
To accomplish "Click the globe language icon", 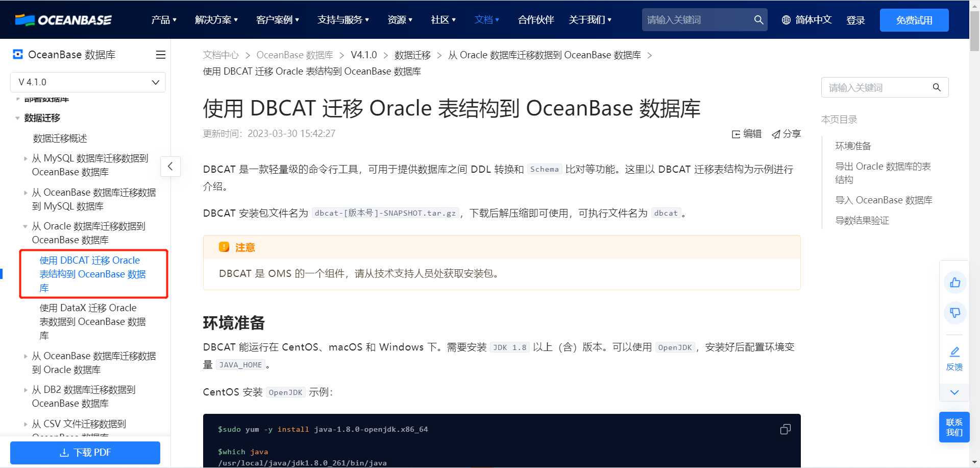I will 786,20.
